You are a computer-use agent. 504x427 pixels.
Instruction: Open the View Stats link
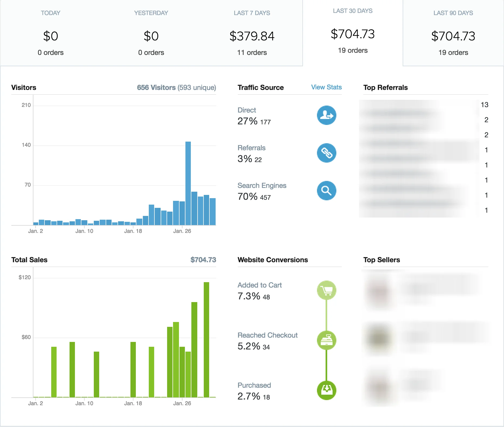tap(326, 87)
